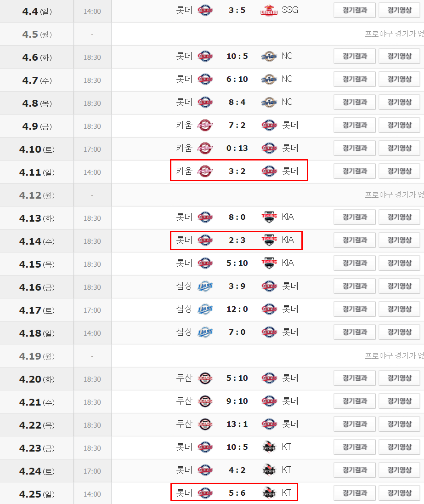Click KT Wiz logo in the 4.24 row

pyautogui.click(x=269, y=470)
